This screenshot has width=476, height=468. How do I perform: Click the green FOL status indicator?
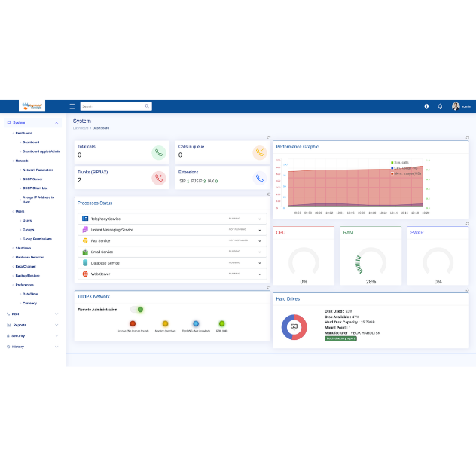tap(221, 323)
